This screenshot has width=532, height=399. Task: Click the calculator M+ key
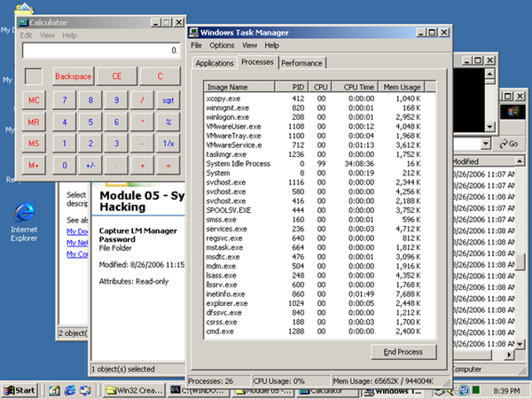[x=34, y=166]
